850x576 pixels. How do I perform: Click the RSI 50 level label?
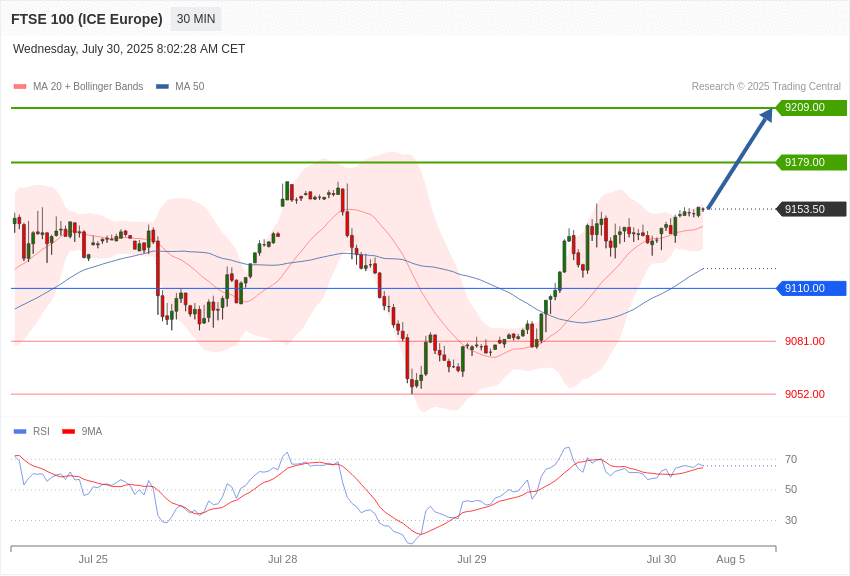click(791, 489)
